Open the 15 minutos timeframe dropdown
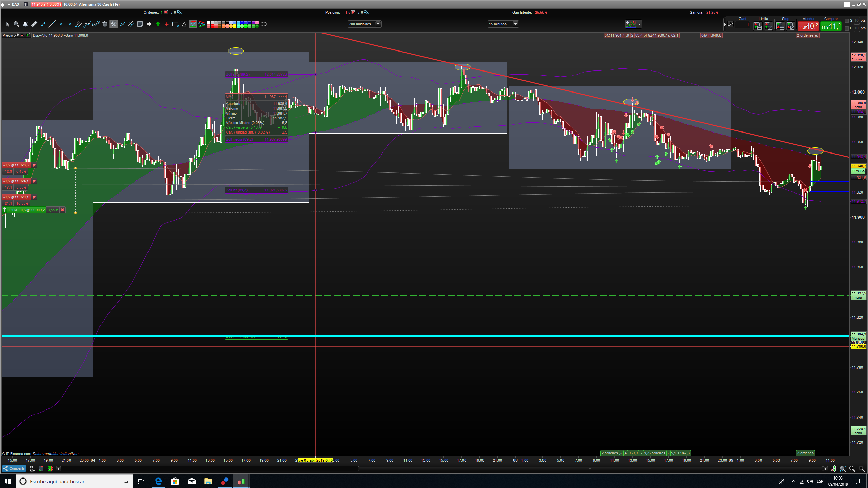868x488 pixels. tap(515, 24)
